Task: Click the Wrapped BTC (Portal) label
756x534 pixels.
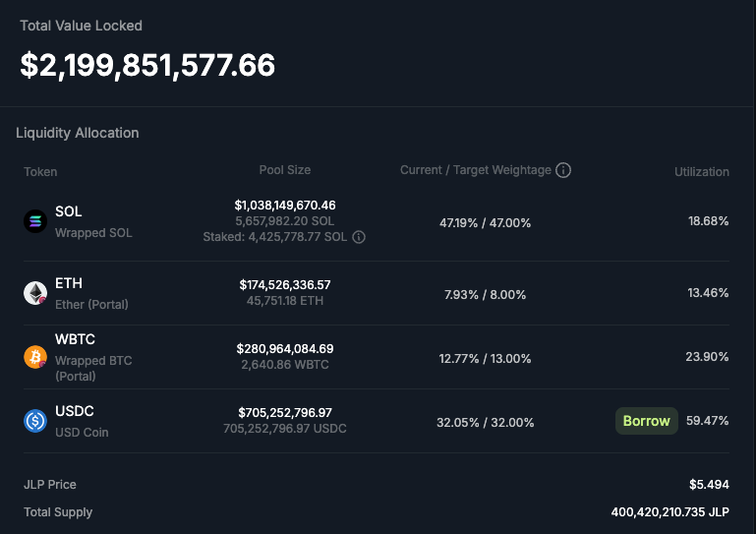Action: (93, 368)
